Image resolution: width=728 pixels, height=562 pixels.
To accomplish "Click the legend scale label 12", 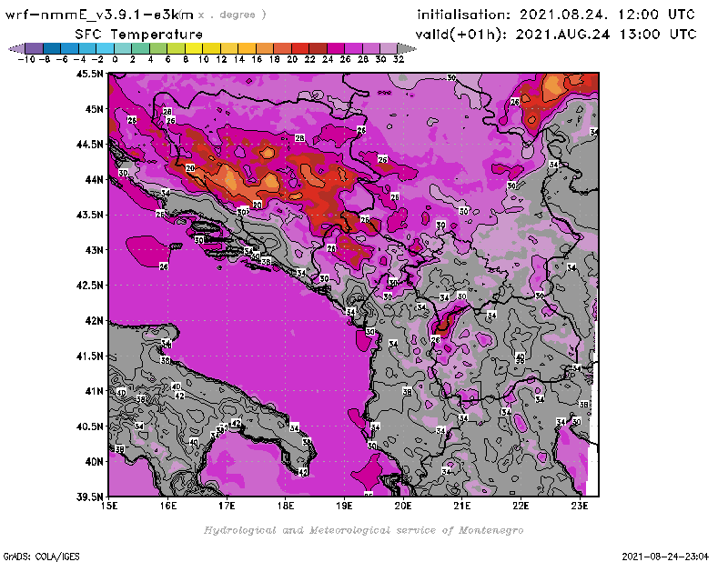I will click(221, 59).
